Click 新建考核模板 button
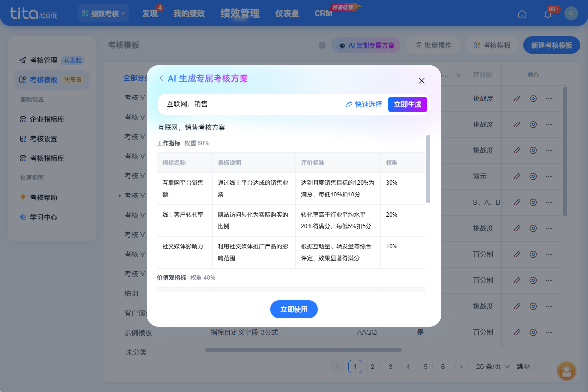The width and height of the screenshot is (588, 392). tap(552, 45)
